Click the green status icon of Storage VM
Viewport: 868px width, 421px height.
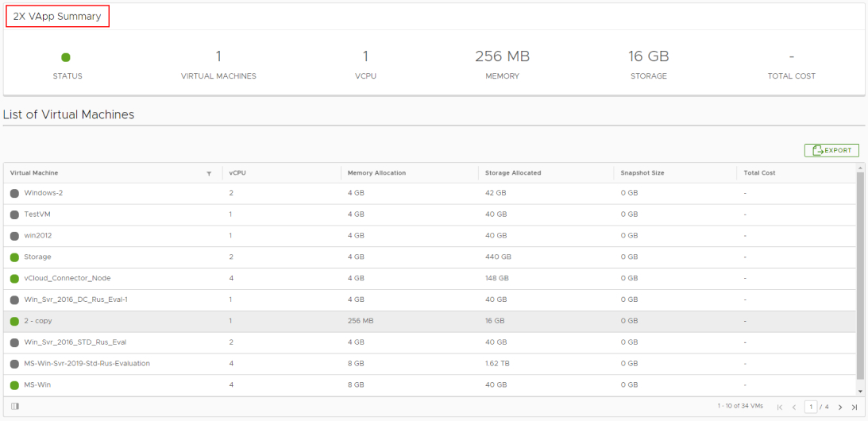pyautogui.click(x=14, y=257)
